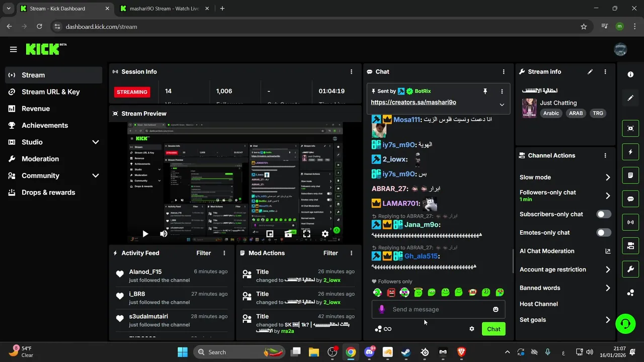Toggle the Chat bubble icon in right sidebar
Image resolution: width=644 pixels, height=362 pixels.
630,199
